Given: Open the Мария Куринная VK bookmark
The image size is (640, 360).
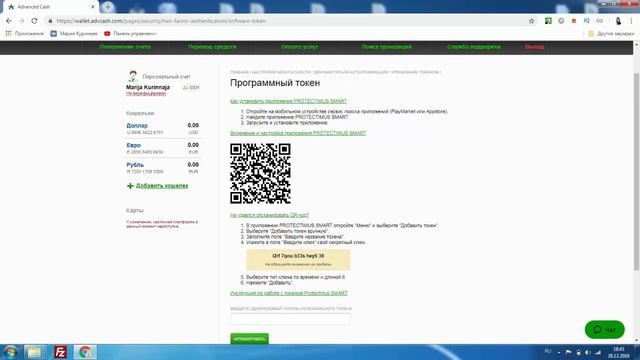Looking at the screenshot, I should [x=74, y=33].
